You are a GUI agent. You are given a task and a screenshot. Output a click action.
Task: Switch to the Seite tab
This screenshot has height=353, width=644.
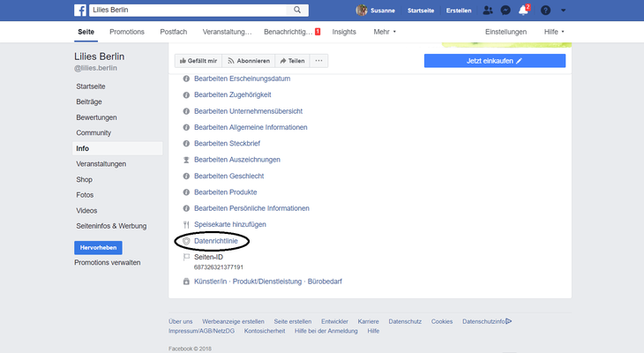pos(86,32)
